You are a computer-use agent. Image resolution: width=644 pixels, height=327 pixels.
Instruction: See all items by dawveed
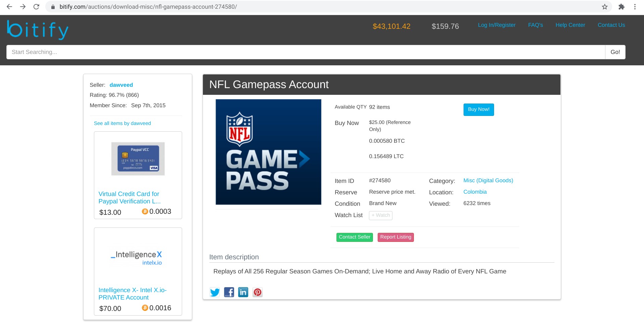(122, 123)
